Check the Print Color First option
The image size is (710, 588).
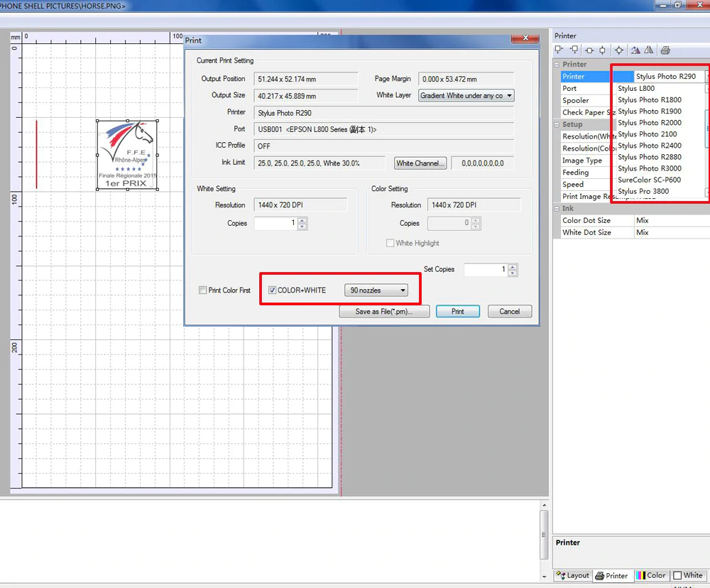202,290
